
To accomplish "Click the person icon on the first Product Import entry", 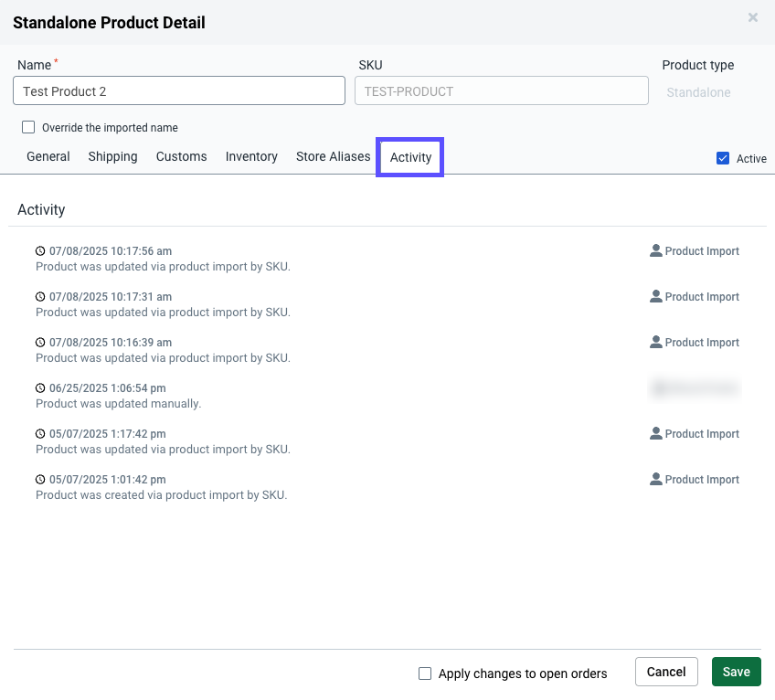I will click(656, 250).
